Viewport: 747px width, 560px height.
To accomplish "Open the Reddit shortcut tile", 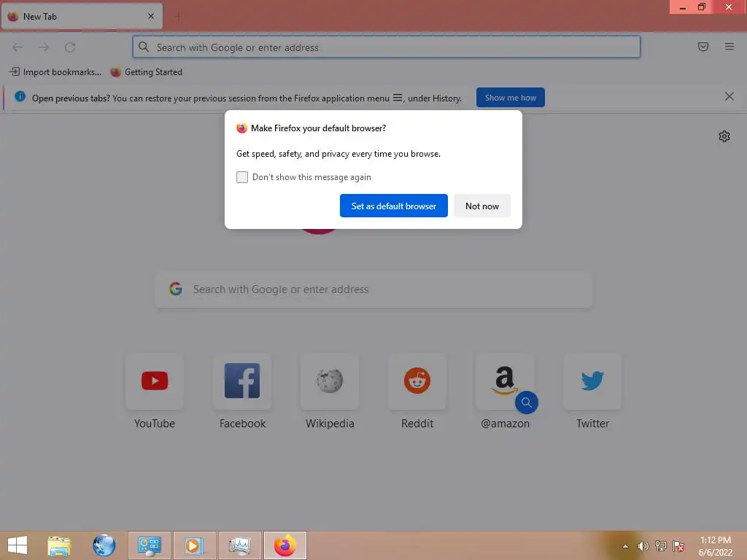I will pyautogui.click(x=417, y=381).
